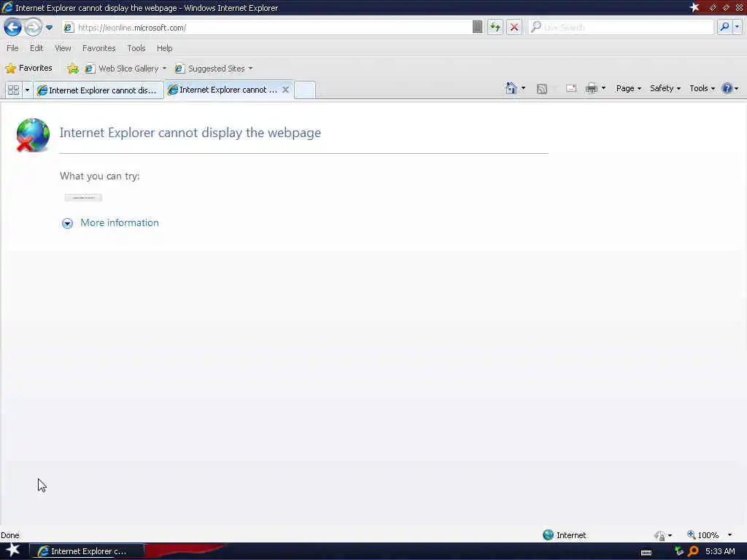The width and height of the screenshot is (747, 560).
Task: Expand More information arrow icon
Action: (x=67, y=223)
